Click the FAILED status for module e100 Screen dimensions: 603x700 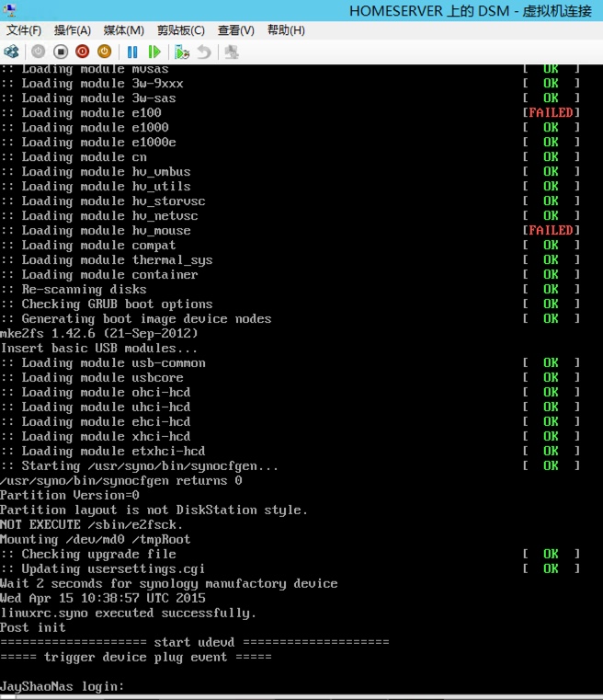point(551,112)
